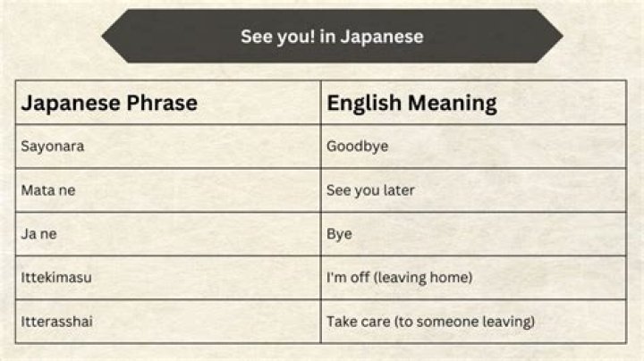644x361 pixels.
Task: Click the 'I'm off (leaving home)' cell
Action: [x=473, y=278]
